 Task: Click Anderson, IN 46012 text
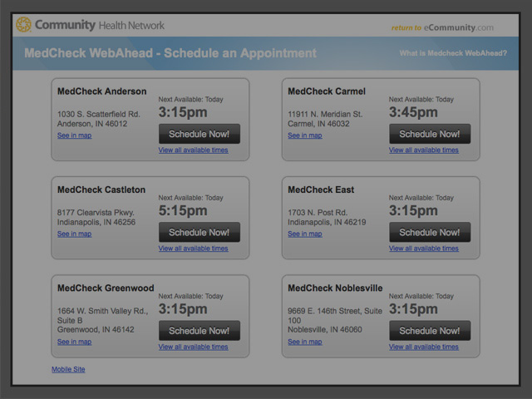tap(92, 124)
